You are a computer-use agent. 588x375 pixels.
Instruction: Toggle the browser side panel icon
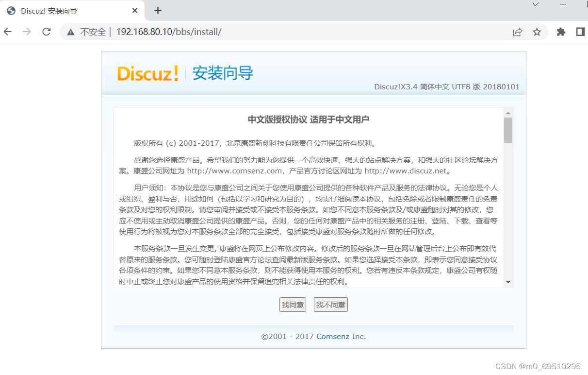580,32
